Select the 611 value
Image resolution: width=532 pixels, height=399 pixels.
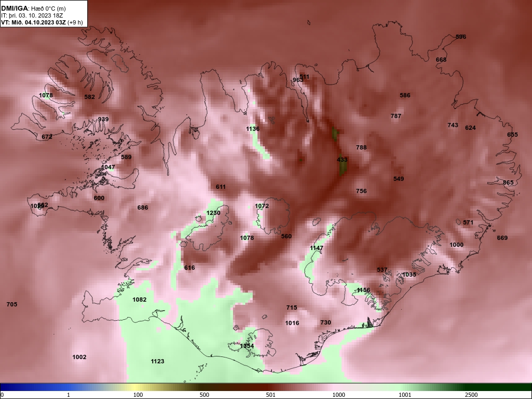click(221, 187)
